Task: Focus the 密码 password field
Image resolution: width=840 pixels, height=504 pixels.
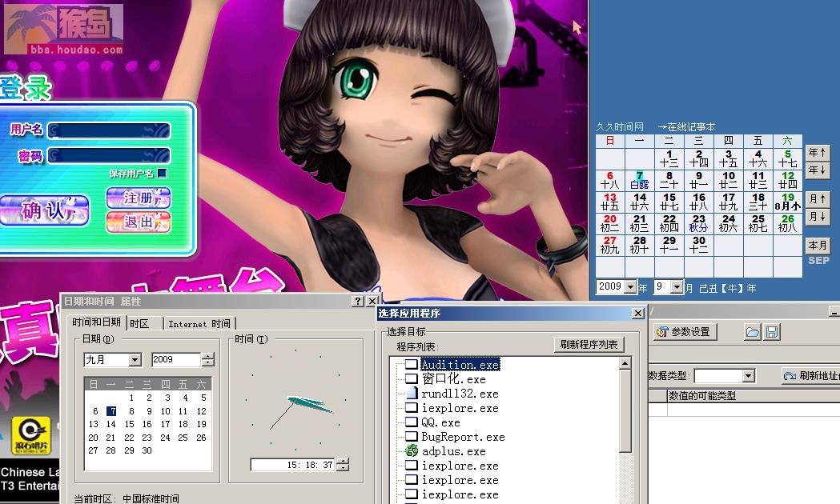Action: [109, 156]
